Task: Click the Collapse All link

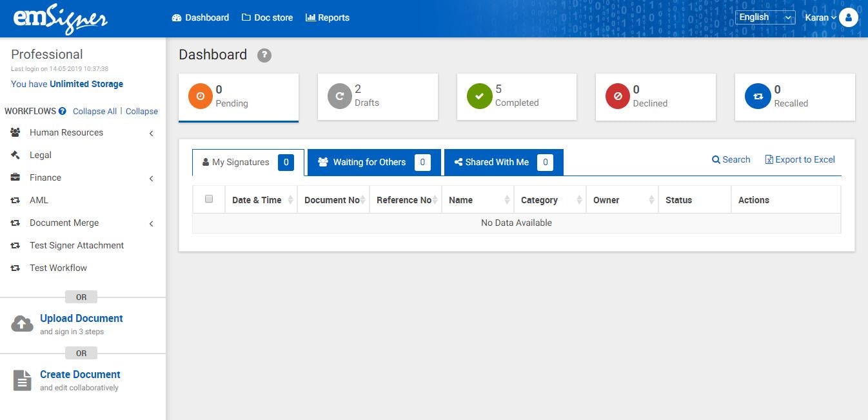Action: (94, 111)
